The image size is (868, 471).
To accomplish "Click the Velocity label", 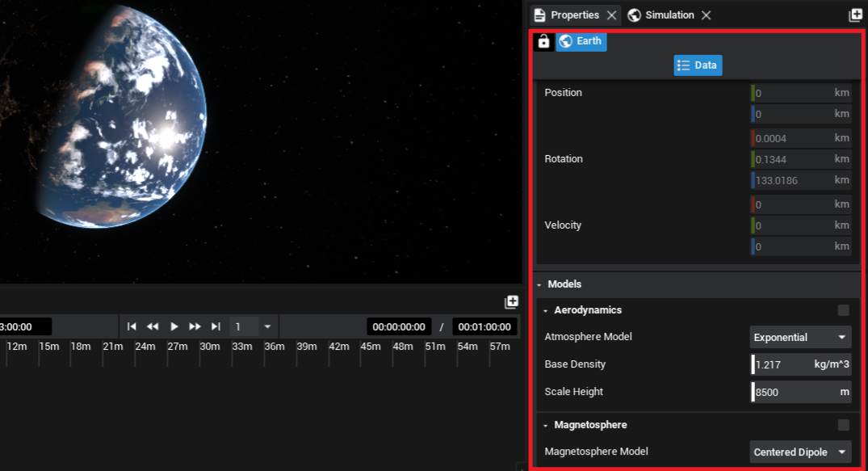I will (x=563, y=225).
